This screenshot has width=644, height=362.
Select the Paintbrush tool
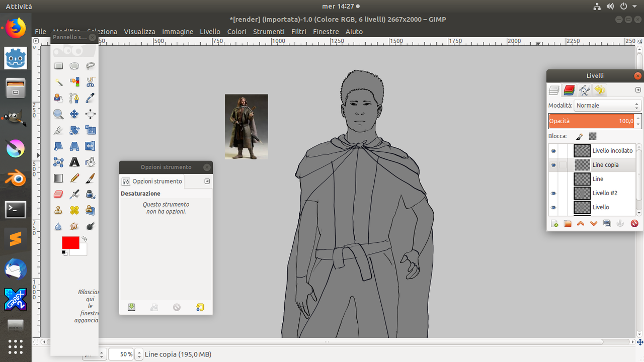[x=91, y=178]
